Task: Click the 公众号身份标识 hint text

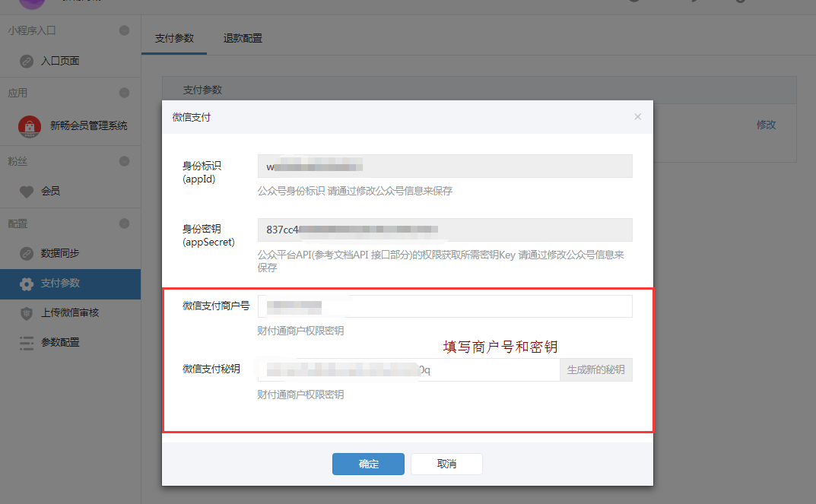Action: click(x=355, y=191)
